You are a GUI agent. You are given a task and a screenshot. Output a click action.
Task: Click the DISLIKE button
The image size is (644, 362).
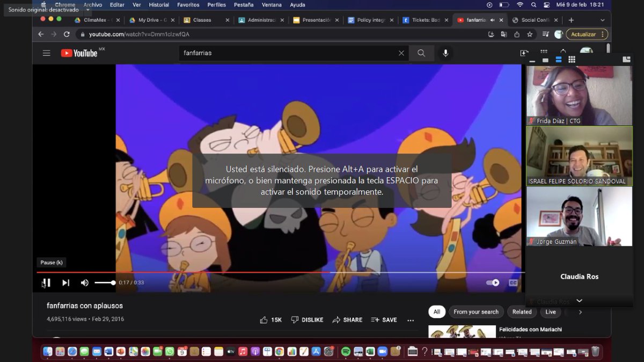pyautogui.click(x=307, y=320)
